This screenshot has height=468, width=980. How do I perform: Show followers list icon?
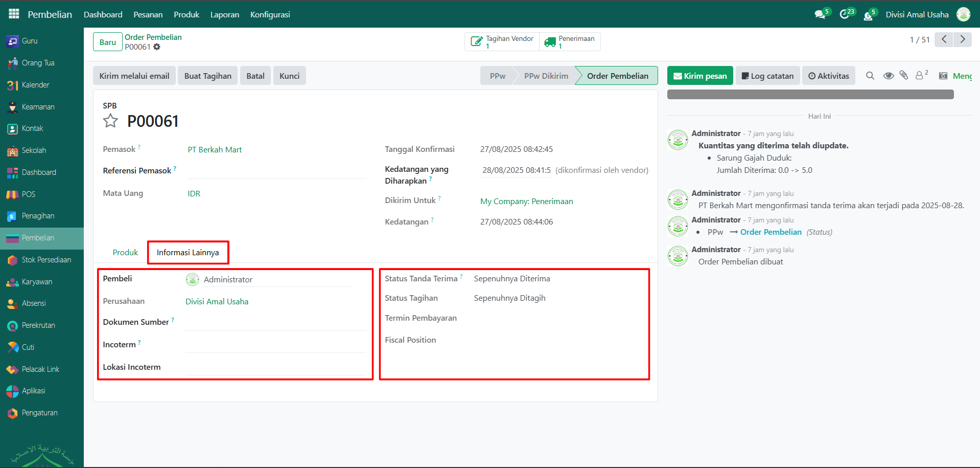point(920,76)
